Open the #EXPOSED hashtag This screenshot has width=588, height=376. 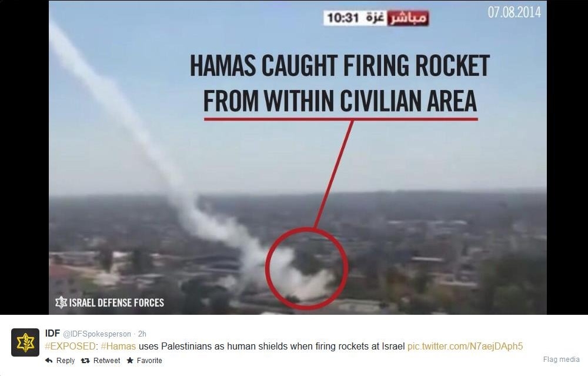(x=70, y=346)
